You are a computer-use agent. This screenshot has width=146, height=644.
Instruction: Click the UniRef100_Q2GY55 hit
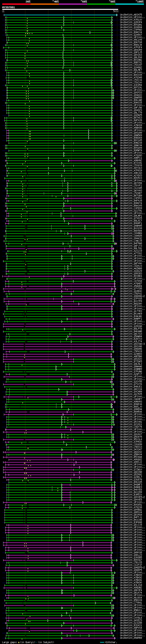[131, 382]
